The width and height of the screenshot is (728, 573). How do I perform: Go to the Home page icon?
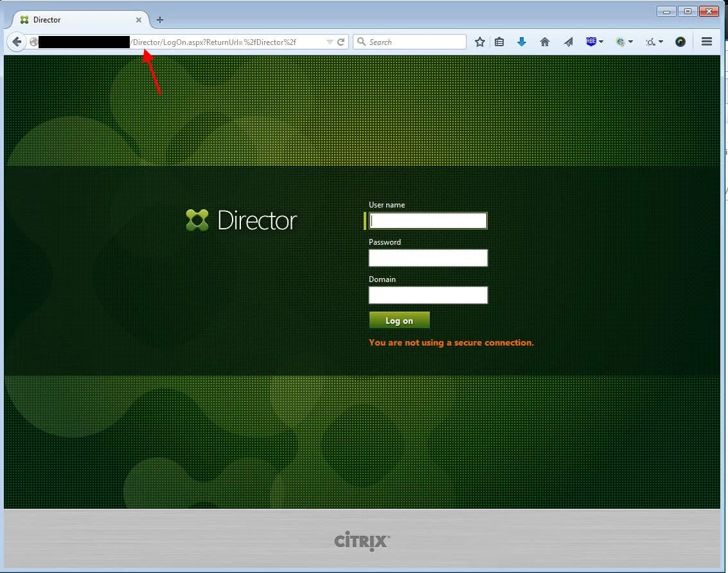pyautogui.click(x=545, y=42)
